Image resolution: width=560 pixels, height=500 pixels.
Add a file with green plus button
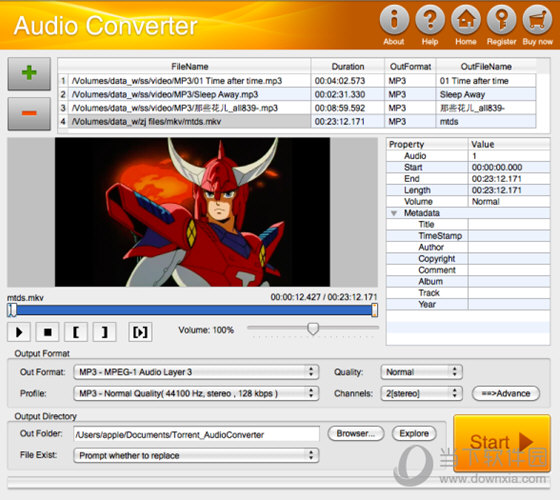pyautogui.click(x=29, y=73)
